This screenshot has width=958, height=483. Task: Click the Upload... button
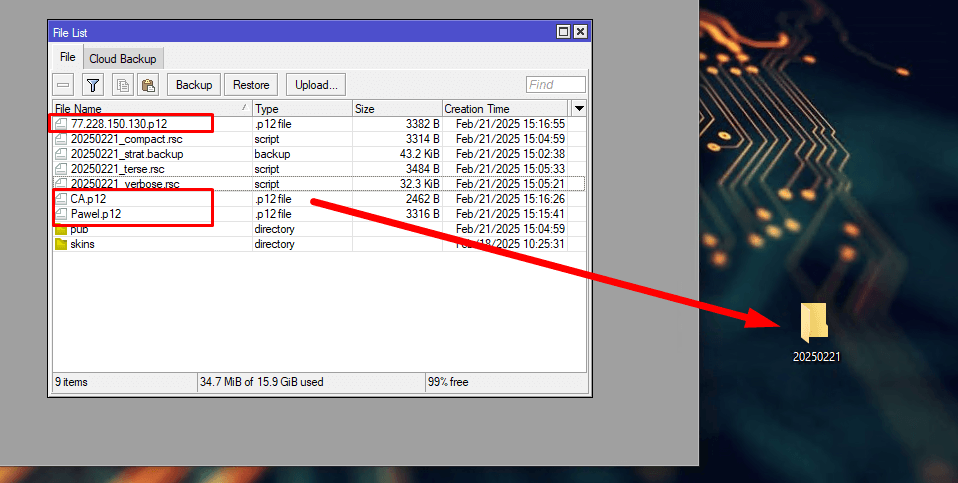pos(316,85)
